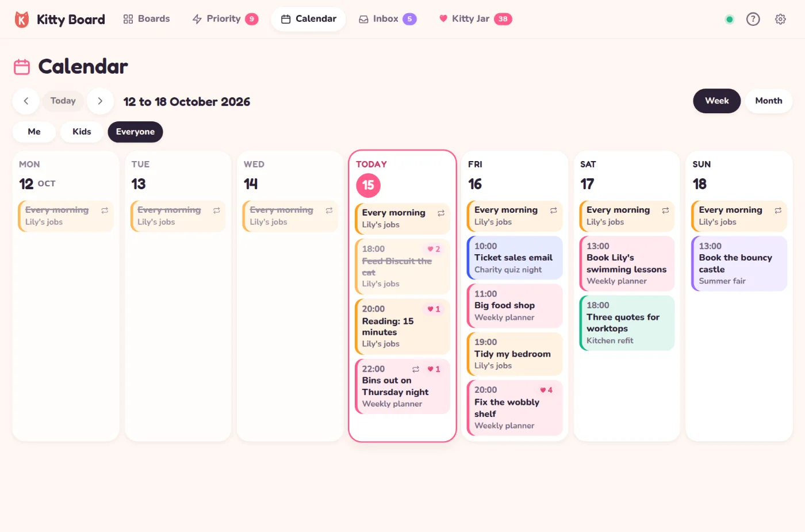This screenshot has width=805, height=532.
Task: Open Tidy my bedroom event
Action: pos(515,354)
